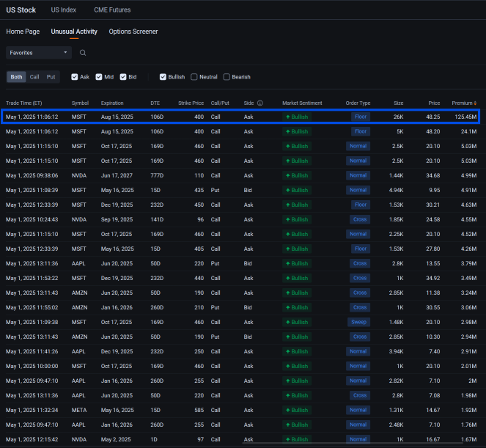The image size is (486, 448).
Task: Click the Price column header
Action: point(434,103)
